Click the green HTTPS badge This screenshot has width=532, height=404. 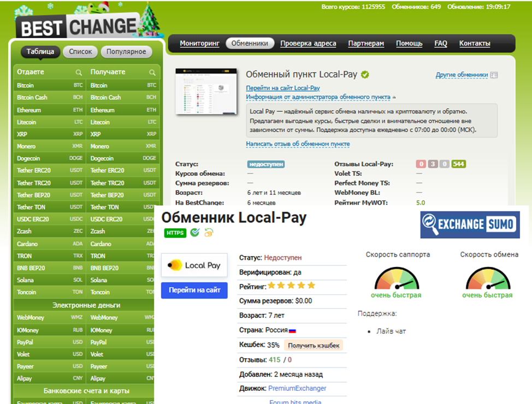click(x=175, y=233)
